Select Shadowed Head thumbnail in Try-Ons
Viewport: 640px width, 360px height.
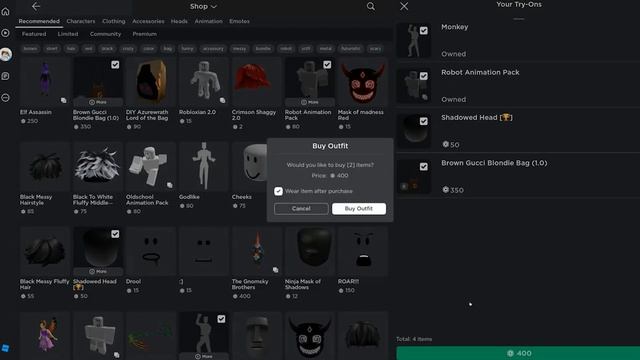pos(413,131)
